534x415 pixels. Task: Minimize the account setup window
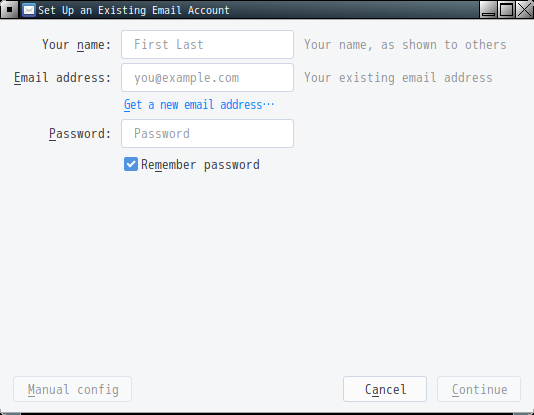tap(488, 10)
